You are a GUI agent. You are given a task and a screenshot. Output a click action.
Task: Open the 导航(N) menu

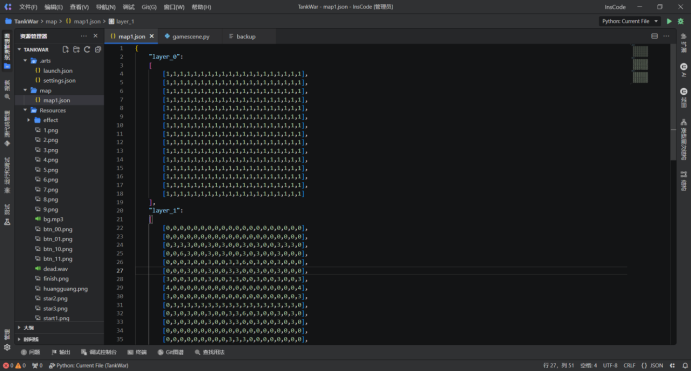106,7
